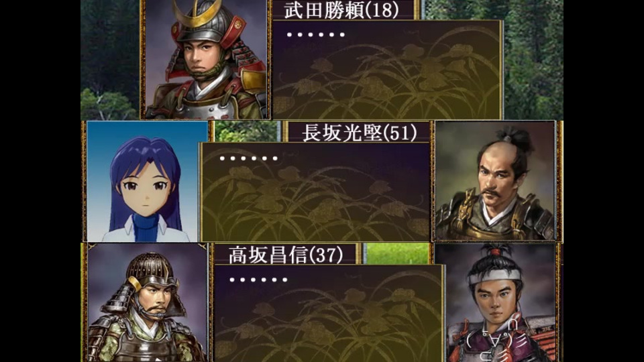Viewport: 644px width, 362px height.
Task: Click the 高坂昌信(37) name label
Action: click(286, 254)
